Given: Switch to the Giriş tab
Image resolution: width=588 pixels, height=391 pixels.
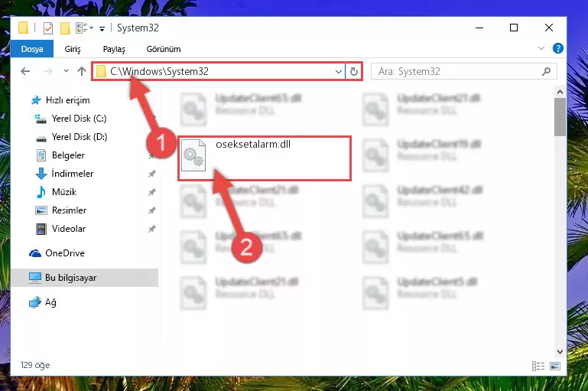Looking at the screenshot, I should (73, 49).
